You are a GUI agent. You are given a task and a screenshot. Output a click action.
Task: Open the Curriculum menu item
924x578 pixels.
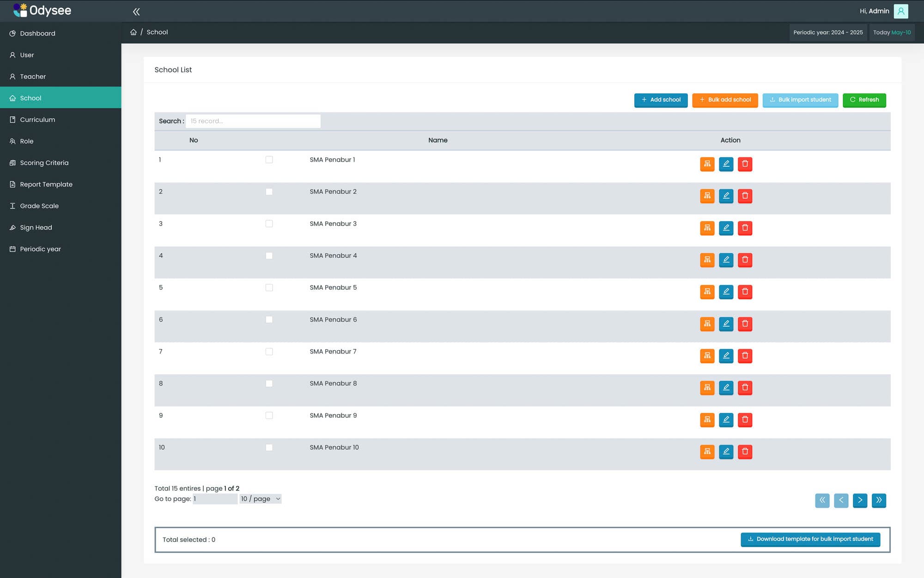coord(37,120)
